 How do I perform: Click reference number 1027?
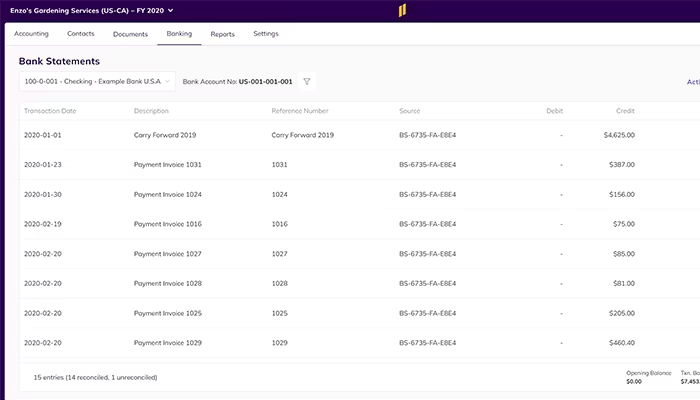pyautogui.click(x=279, y=254)
